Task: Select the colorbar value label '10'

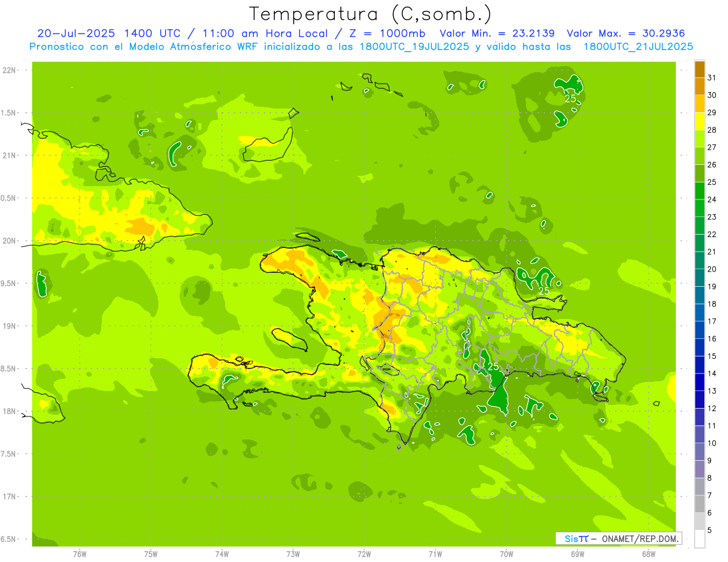Action: pos(712,443)
